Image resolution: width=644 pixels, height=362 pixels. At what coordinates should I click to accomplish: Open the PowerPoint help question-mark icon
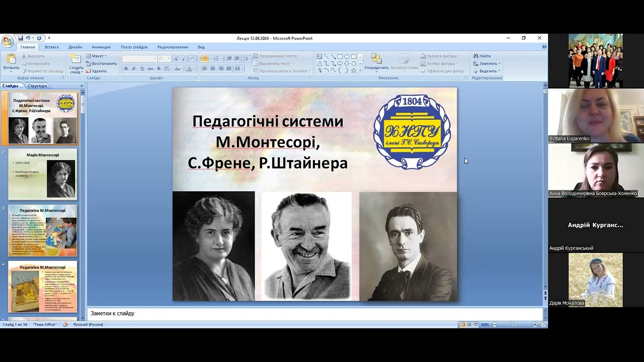544,46
